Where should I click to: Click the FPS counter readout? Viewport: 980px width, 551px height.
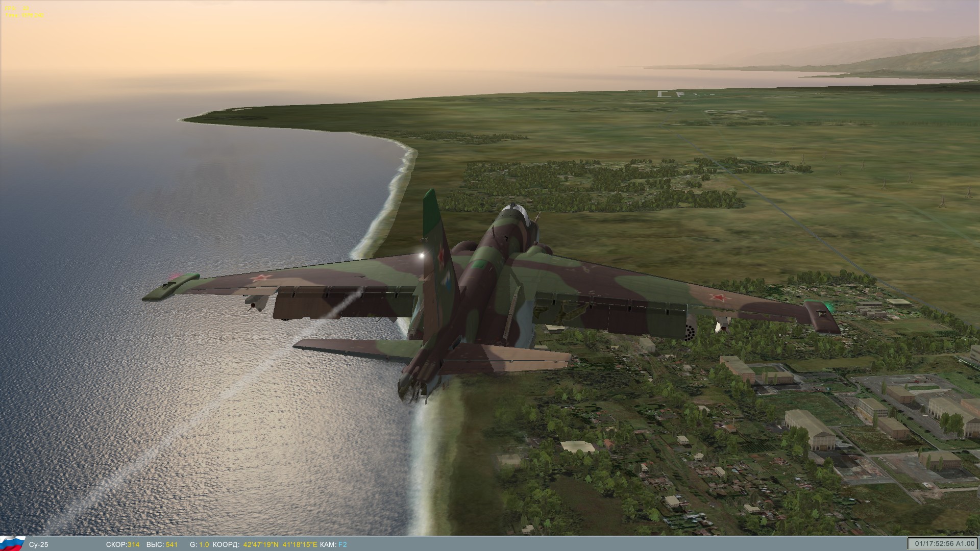pos(17,9)
